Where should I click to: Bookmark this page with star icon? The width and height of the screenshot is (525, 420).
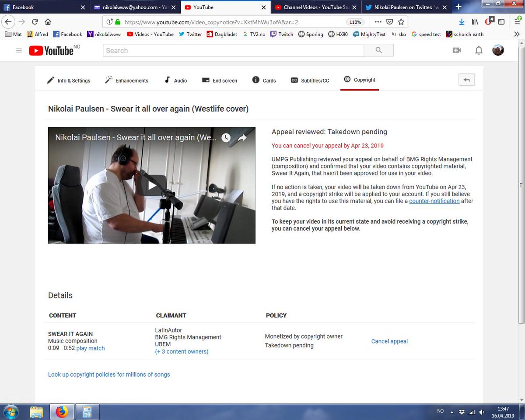(401, 21)
